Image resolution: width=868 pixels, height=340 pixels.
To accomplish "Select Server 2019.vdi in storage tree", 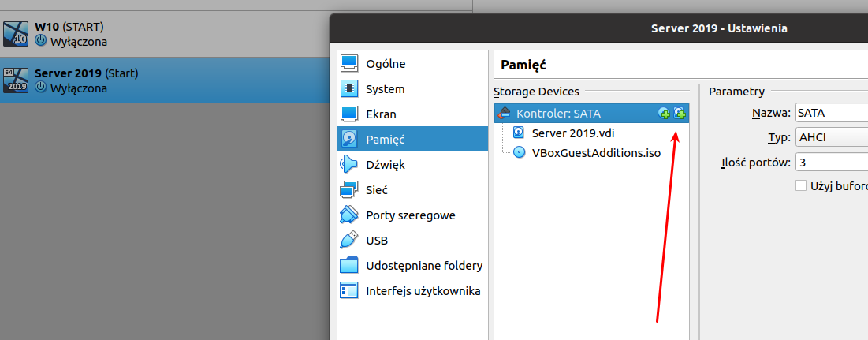I will [x=592, y=133].
